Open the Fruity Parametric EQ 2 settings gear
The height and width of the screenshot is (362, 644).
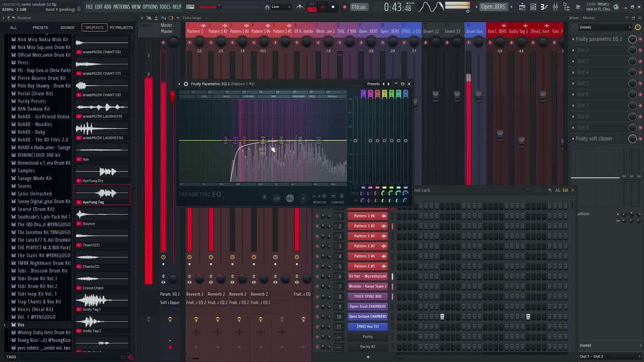186,84
